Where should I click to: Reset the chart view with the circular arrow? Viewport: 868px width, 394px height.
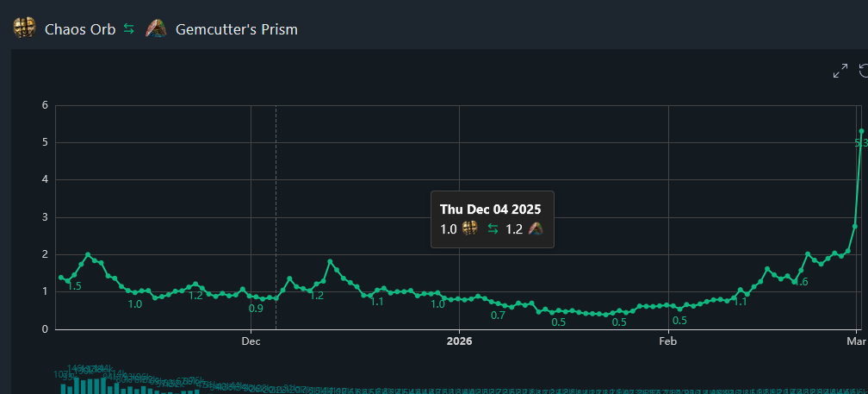[864, 71]
